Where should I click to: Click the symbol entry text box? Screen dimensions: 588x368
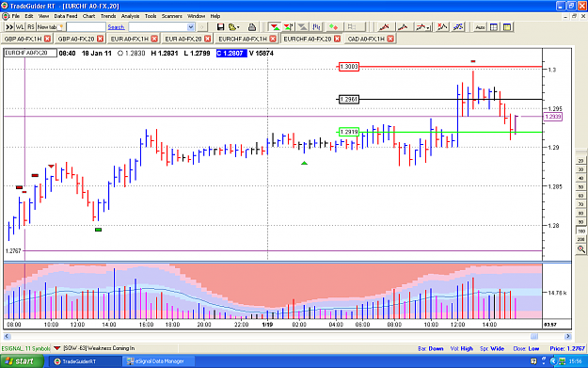point(86,27)
